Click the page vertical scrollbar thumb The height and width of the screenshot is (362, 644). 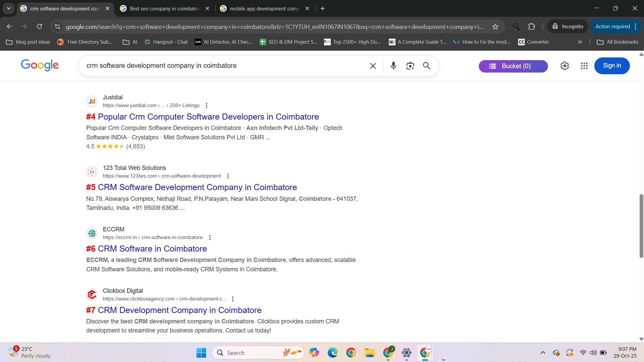click(641, 226)
